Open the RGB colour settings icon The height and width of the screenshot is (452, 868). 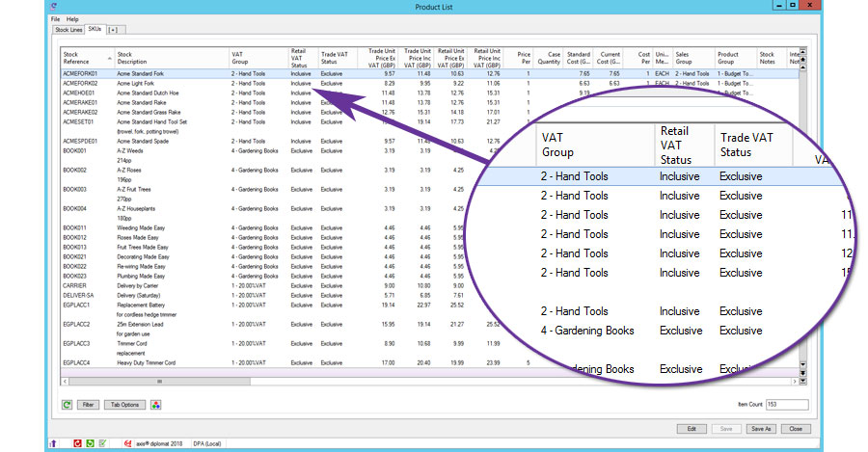(156, 405)
